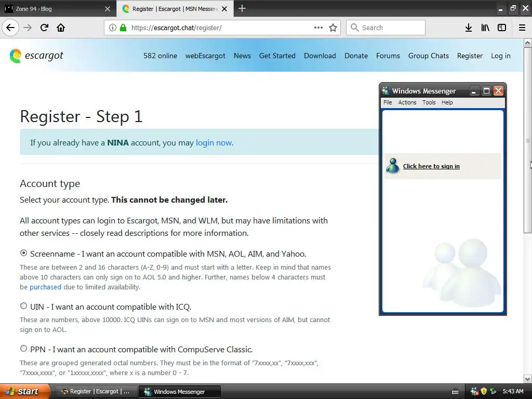Open the News nav link
Screen dimensions: 532x399
coord(242,56)
